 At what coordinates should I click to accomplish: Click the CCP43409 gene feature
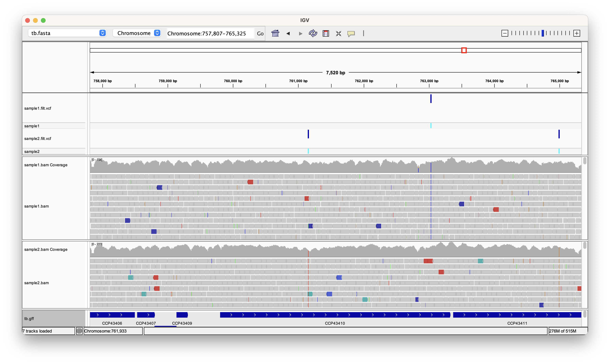(x=182, y=315)
